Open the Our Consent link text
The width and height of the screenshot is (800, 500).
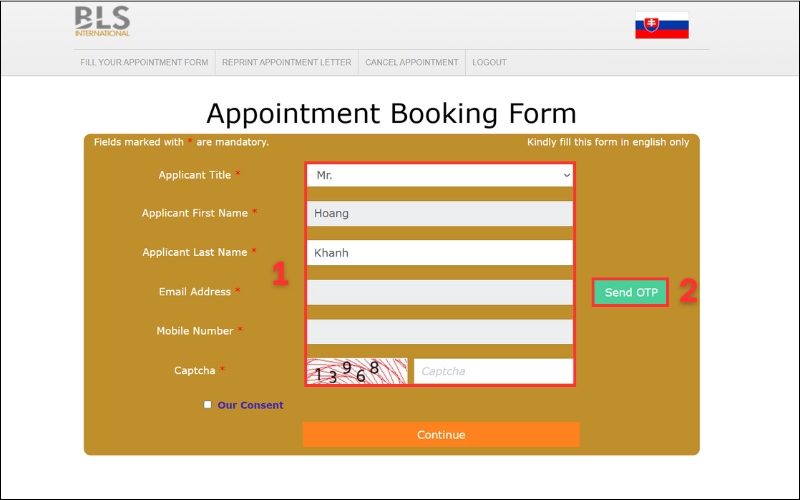pyautogui.click(x=250, y=405)
